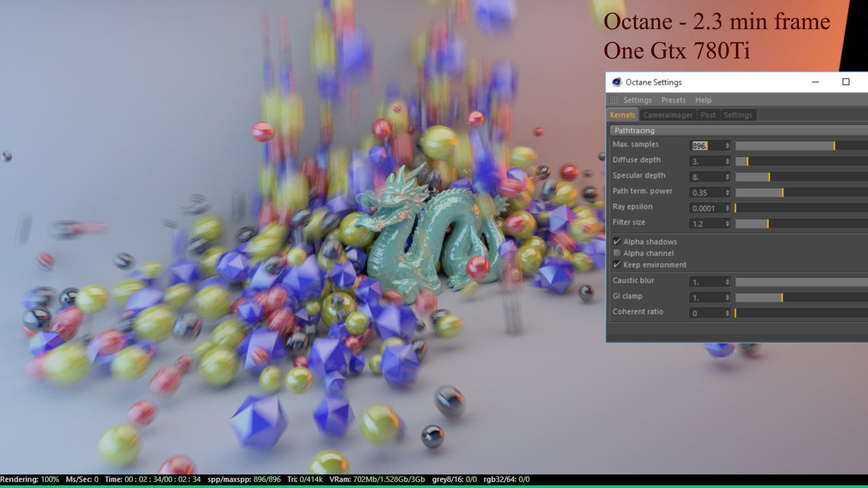This screenshot has height=488, width=868.
Task: Click the "GI clamp" label
Action: pos(628,296)
